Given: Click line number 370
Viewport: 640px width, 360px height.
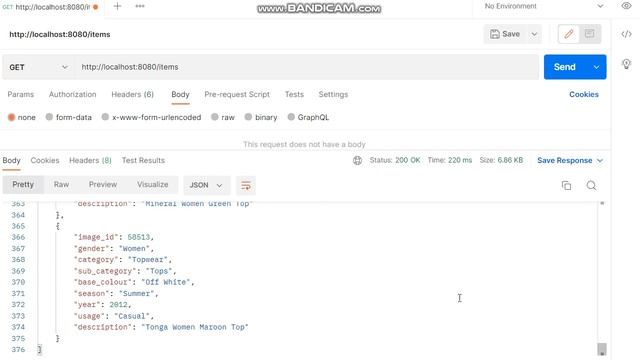Looking at the screenshot, I should [18, 282].
